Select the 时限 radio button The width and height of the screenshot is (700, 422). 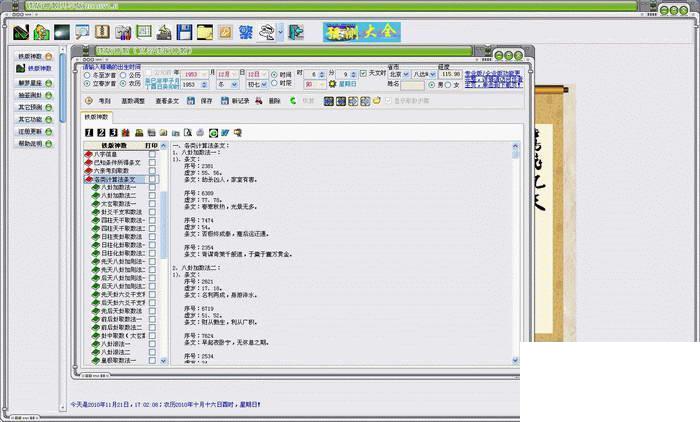(x=274, y=84)
